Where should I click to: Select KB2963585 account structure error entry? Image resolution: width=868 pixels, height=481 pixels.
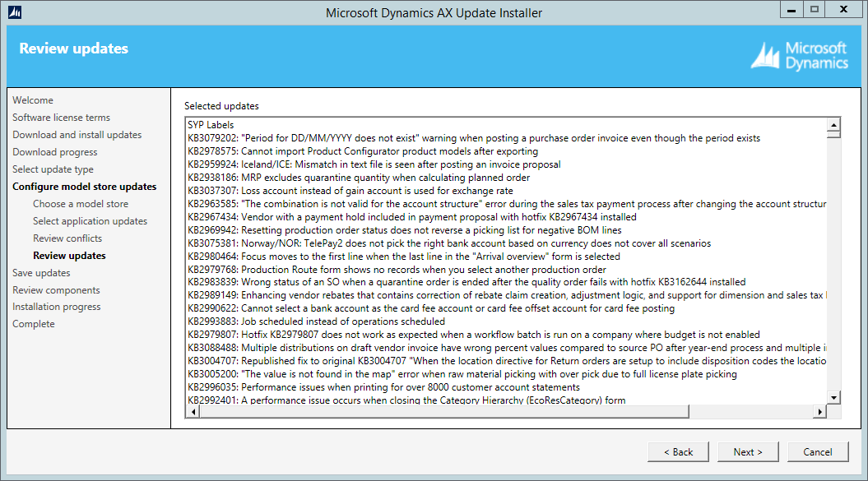click(x=507, y=204)
